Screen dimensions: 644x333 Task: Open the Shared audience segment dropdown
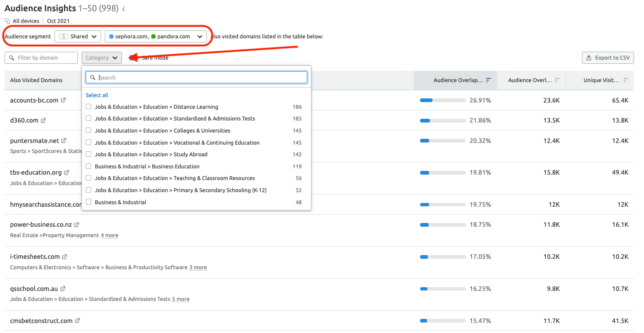[x=78, y=36]
